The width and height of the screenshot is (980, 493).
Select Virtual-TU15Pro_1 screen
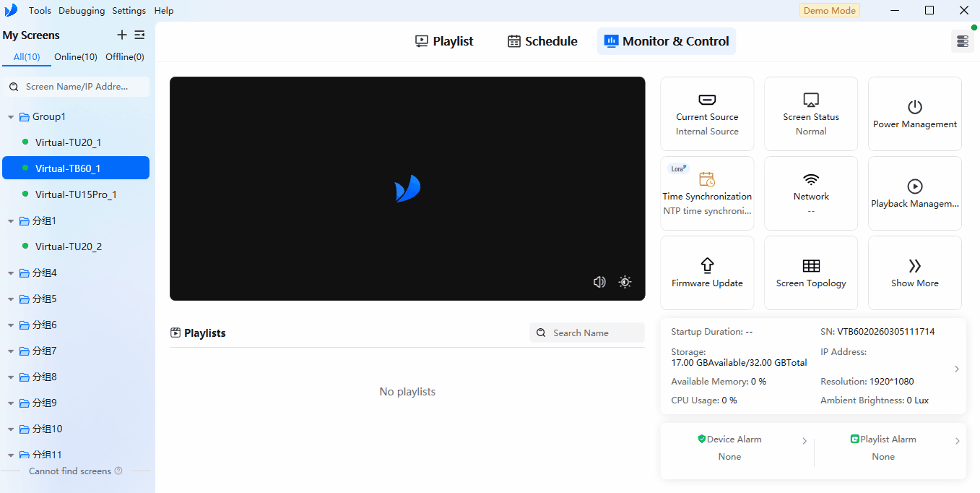click(x=76, y=194)
